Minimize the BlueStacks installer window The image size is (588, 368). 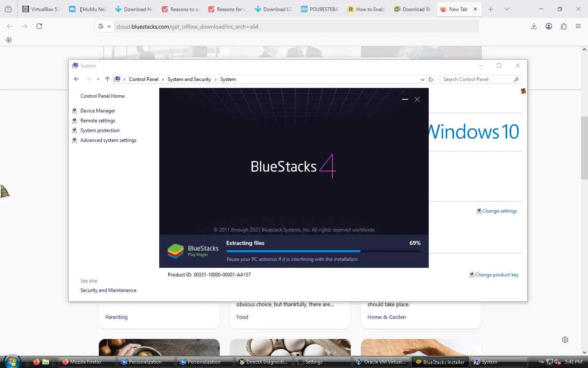[405, 99]
